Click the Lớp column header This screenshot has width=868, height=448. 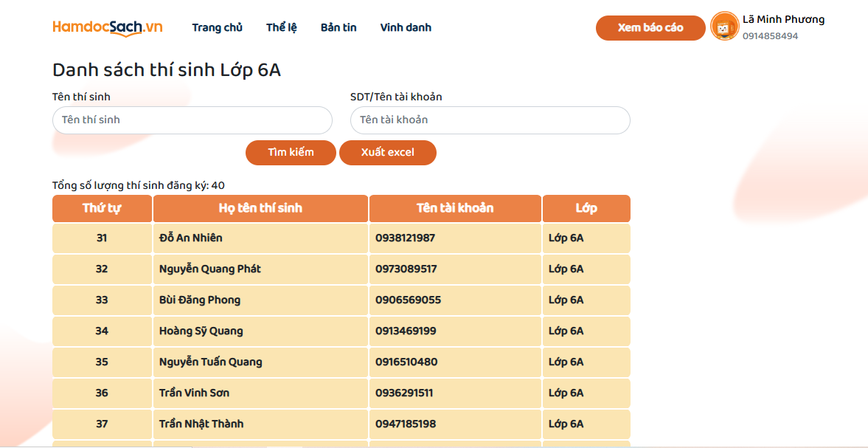coord(586,208)
